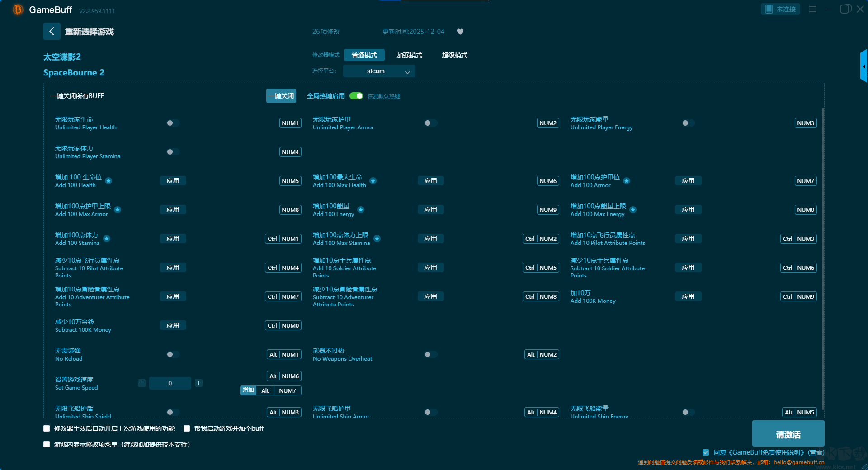The image size is (868, 470).
Task: Apply Add 100 Max Energy
Action: click(689, 210)
